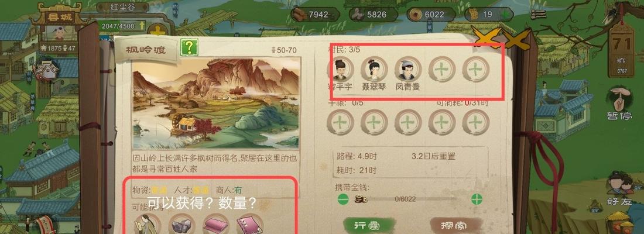
Task: Click the 红尘谷 location label
Action: [123, 7]
